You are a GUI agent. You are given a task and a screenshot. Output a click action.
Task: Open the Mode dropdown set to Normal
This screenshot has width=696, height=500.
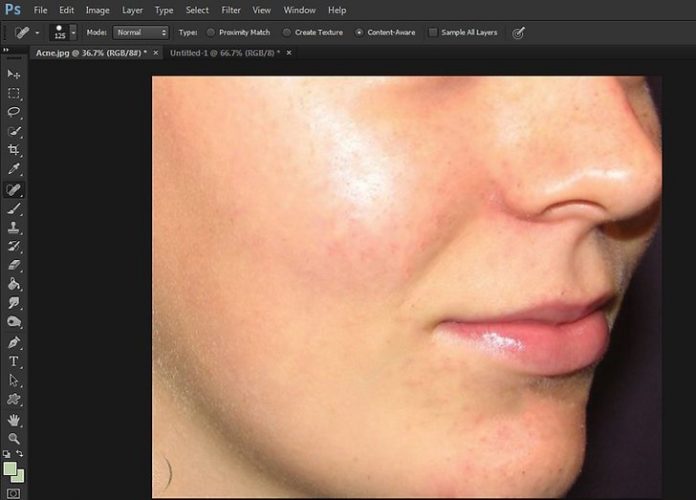[141, 32]
